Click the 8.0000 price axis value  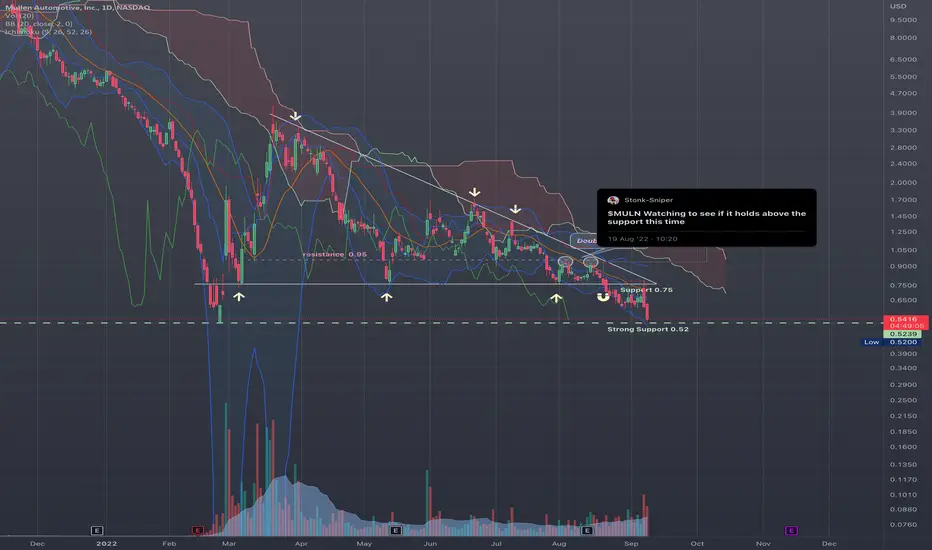point(903,37)
